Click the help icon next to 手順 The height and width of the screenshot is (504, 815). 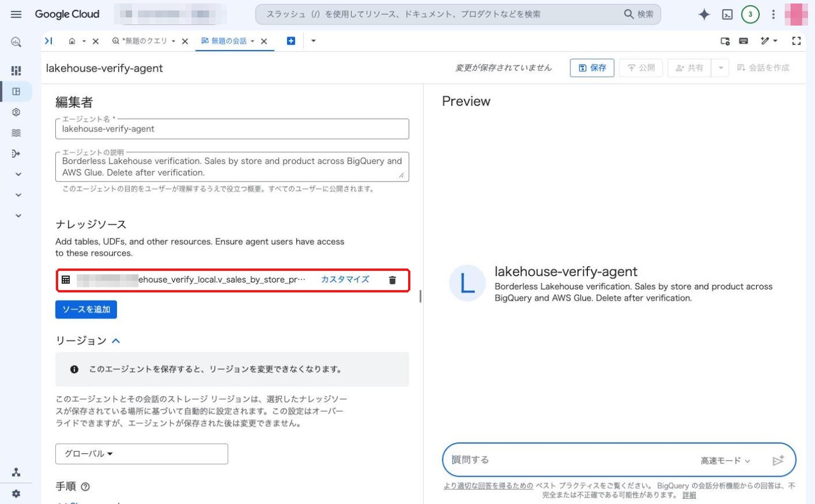[x=85, y=487]
